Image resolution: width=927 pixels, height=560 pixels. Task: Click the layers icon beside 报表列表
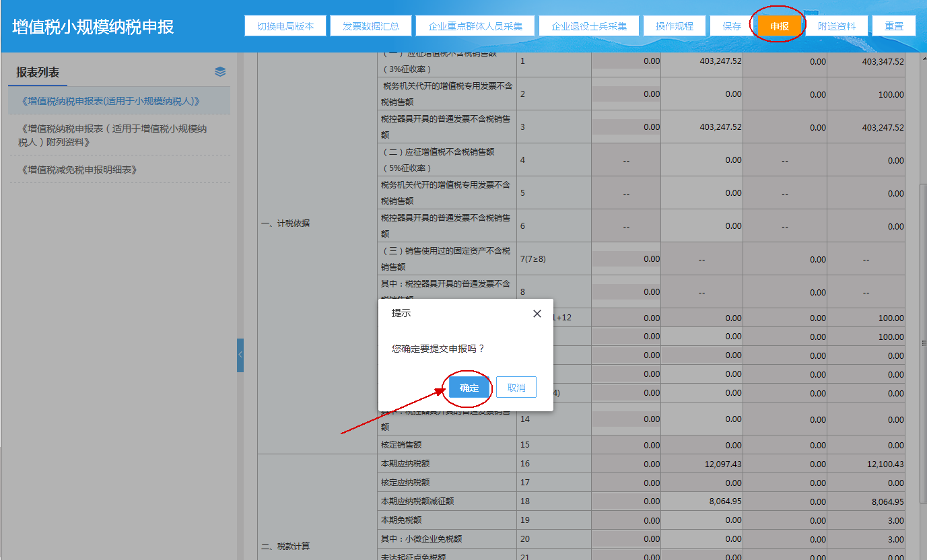[x=220, y=72]
